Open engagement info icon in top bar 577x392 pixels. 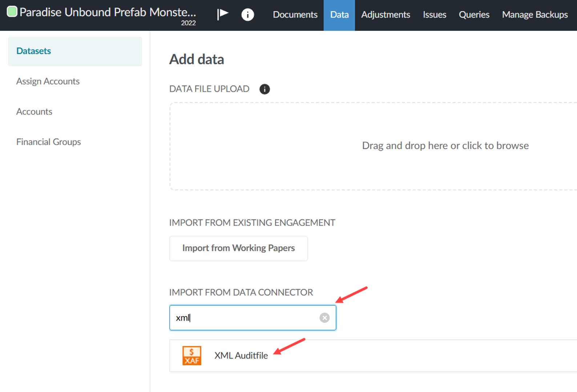coord(247,15)
